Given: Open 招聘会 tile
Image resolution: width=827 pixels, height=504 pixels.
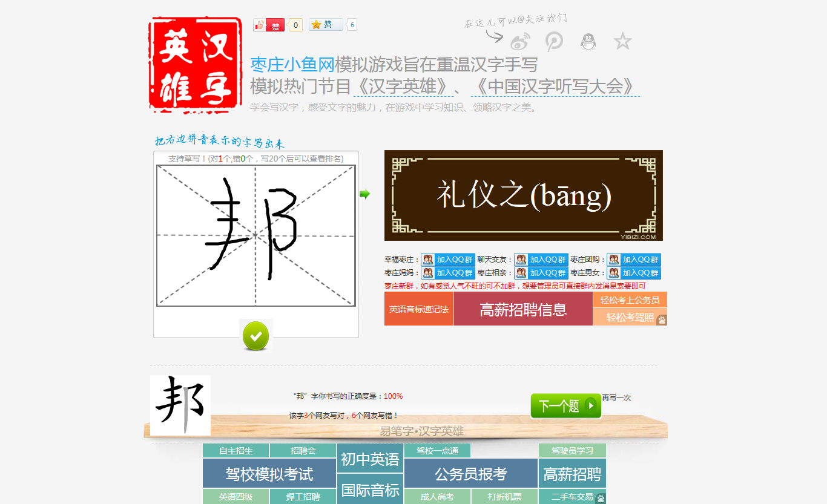Looking at the screenshot, I should (x=303, y=451).
